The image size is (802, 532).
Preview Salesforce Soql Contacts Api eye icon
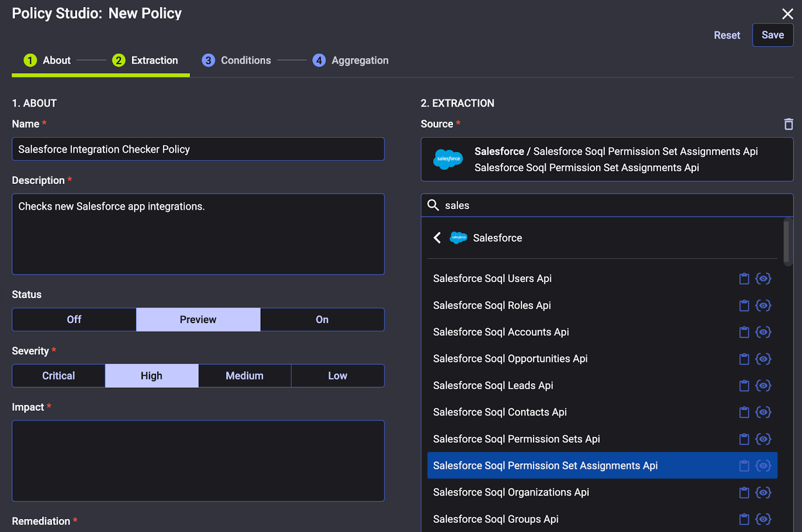tap(763, 412)
